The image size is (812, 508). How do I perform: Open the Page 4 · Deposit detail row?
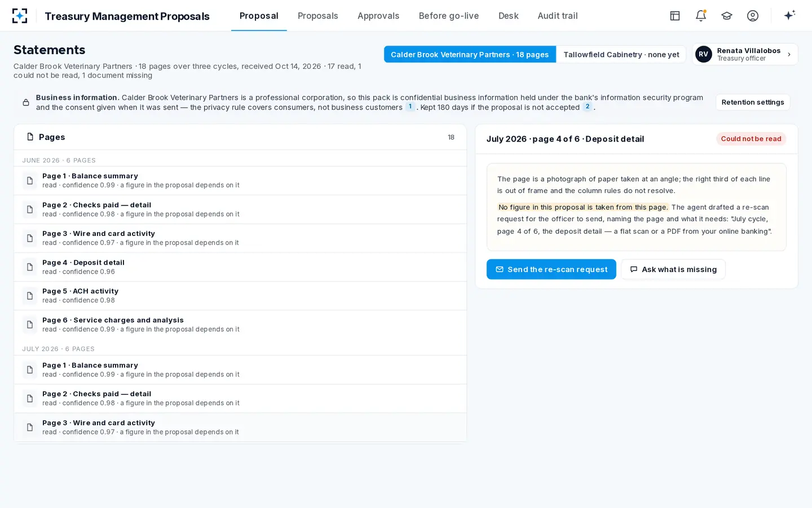pyautogui.click(x=240, y=267)
